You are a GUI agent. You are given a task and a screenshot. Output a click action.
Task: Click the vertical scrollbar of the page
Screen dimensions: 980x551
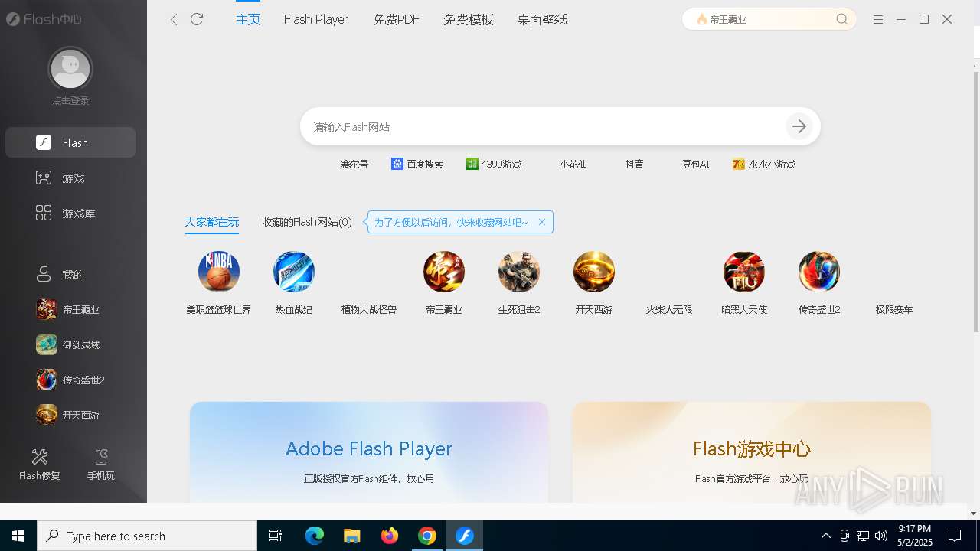coord(975,202)
